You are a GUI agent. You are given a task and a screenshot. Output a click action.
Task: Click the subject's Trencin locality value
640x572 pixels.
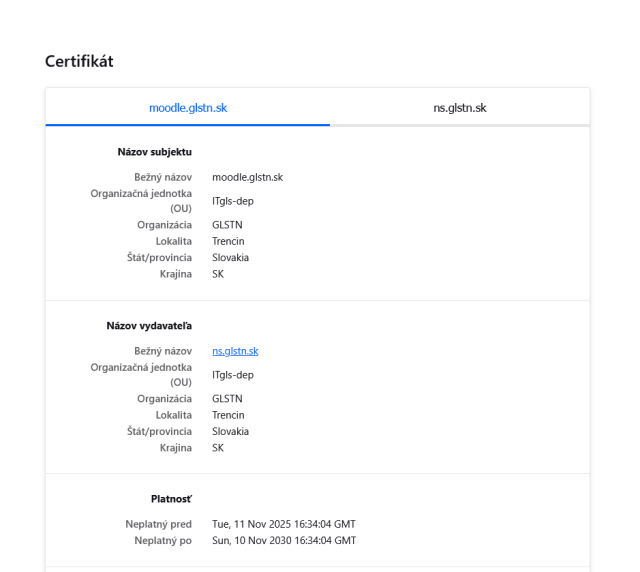pyautogui.click(x=228, y=241)
